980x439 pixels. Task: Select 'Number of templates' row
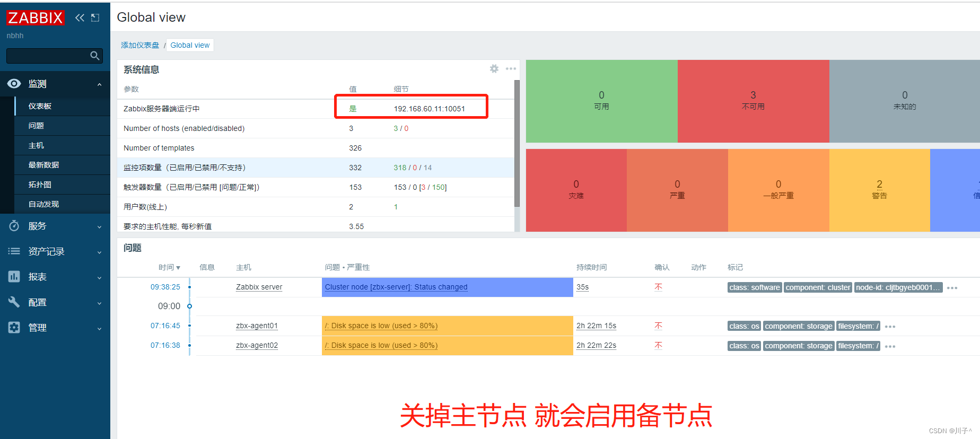[x=316, y=148]
